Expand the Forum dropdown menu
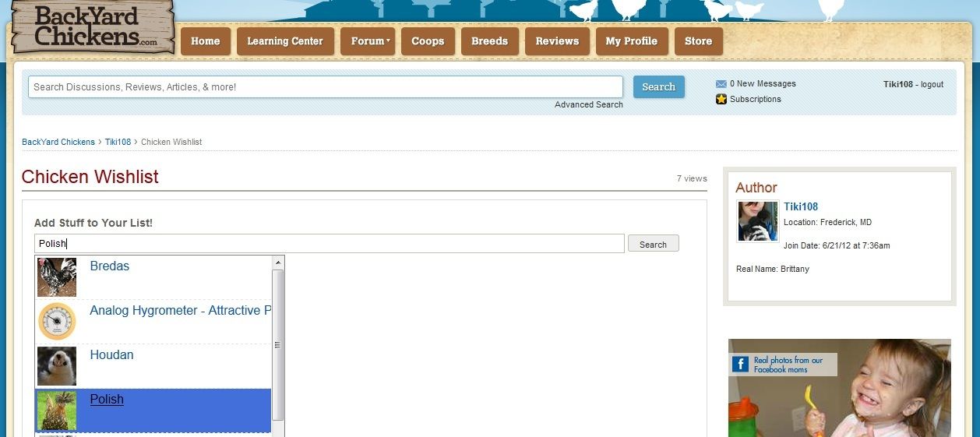This screenshot has width=980, height=437. tap(368, 41)
